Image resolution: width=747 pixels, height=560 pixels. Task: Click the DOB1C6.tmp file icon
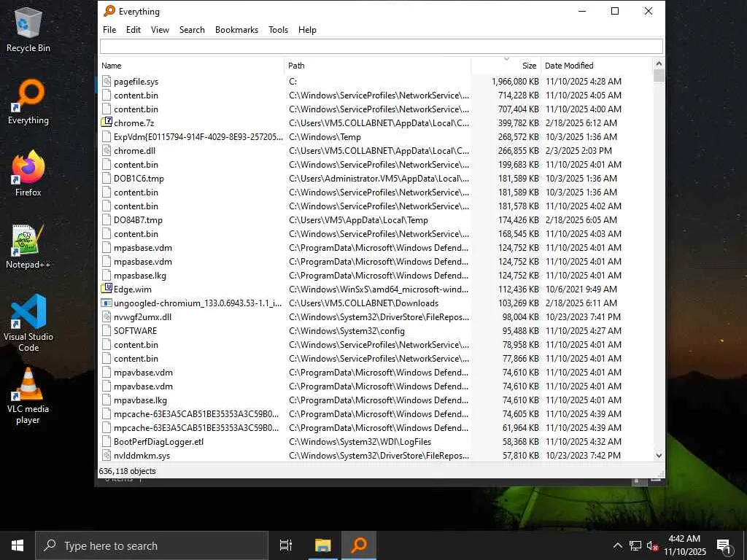(107, 178)
